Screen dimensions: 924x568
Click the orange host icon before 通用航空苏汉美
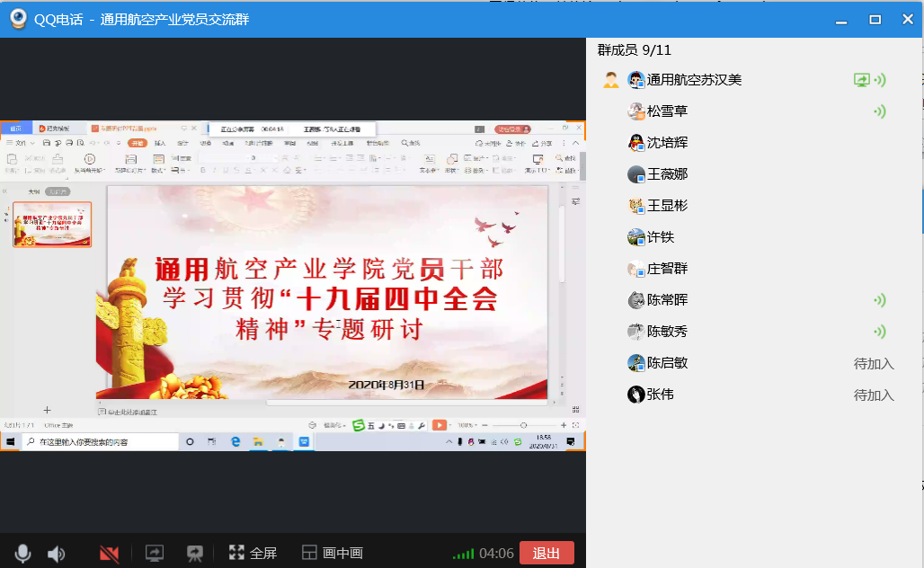pos(610,80)
